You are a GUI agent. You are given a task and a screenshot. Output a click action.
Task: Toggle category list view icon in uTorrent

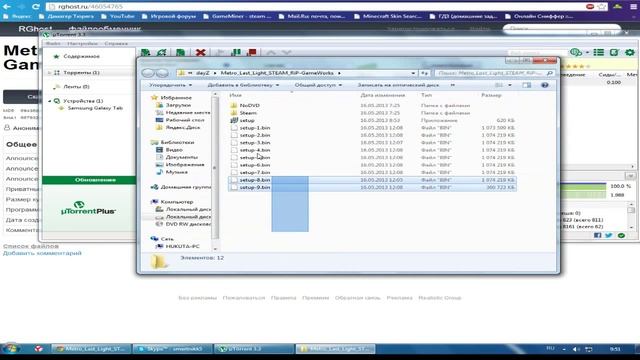pyautogui.click(x=599, y=52)
